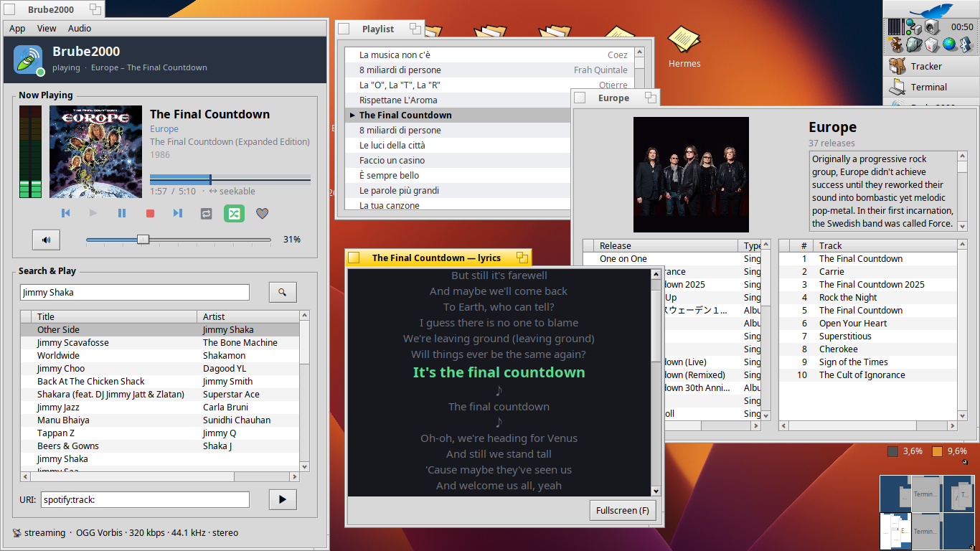
Task: Favorite the track with the heart icon
Action: coord(263,213)
